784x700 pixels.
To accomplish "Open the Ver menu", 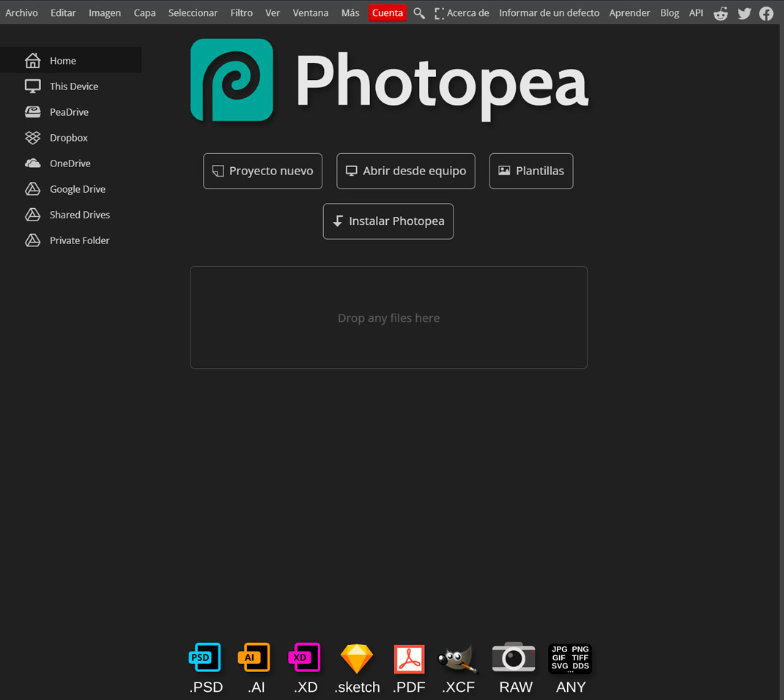I will pos(273,13).
